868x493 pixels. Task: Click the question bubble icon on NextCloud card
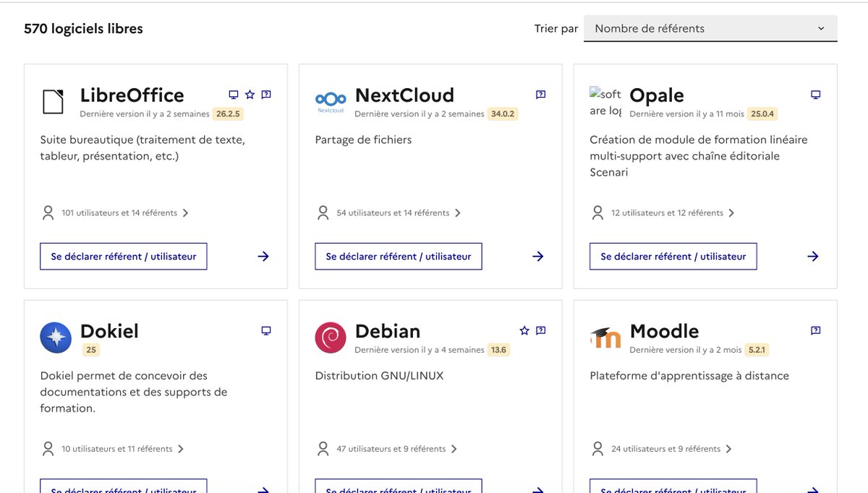pyautogui.click(x=540, y=95)
